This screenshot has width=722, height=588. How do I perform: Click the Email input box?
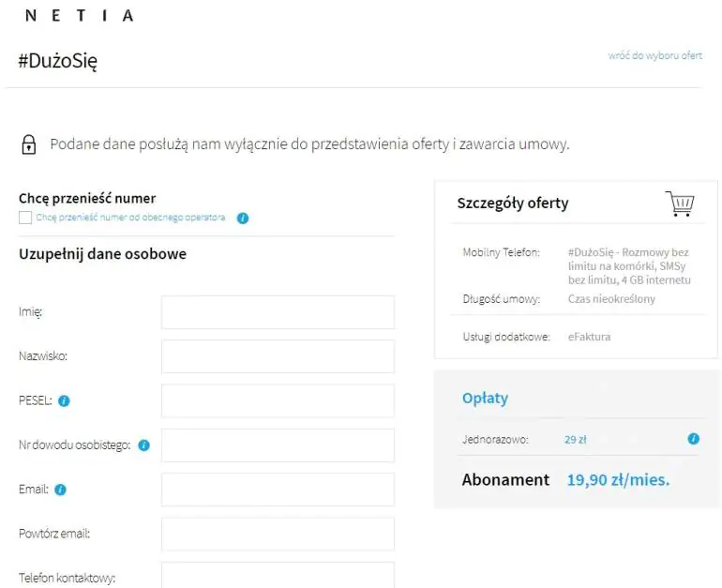click(x=278, y=490)
